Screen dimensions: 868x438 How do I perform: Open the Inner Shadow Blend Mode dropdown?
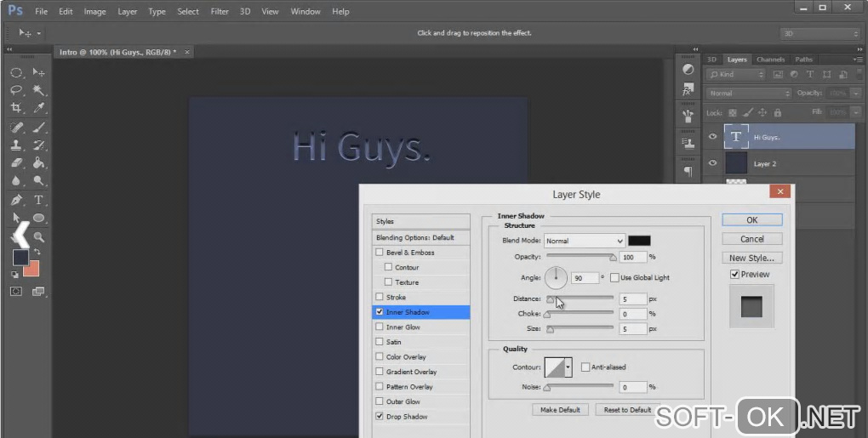585,241
